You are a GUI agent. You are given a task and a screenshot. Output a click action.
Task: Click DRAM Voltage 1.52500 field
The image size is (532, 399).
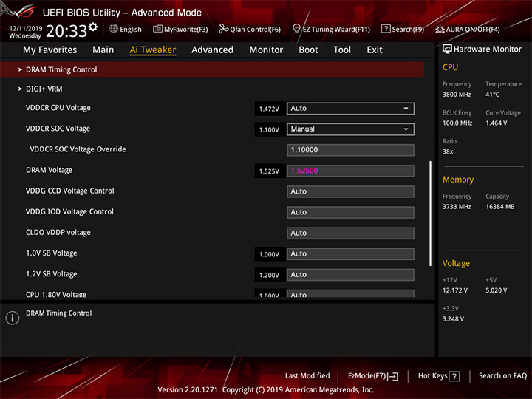pos(350,171)
